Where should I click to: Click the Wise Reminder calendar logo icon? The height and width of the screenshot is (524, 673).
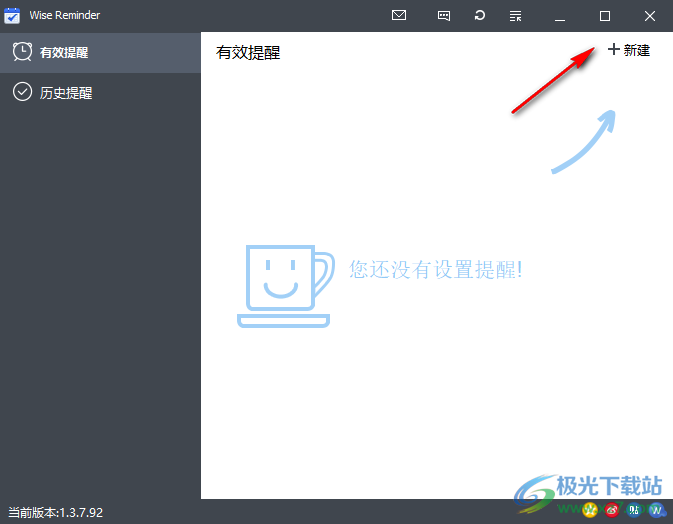click(x=13, y=16)
